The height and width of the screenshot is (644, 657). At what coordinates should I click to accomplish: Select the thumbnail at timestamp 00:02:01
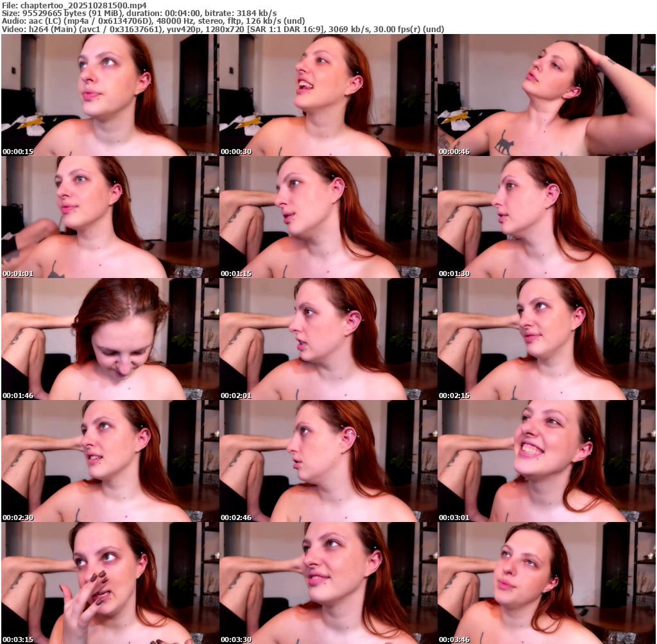(x=328, y=339)
